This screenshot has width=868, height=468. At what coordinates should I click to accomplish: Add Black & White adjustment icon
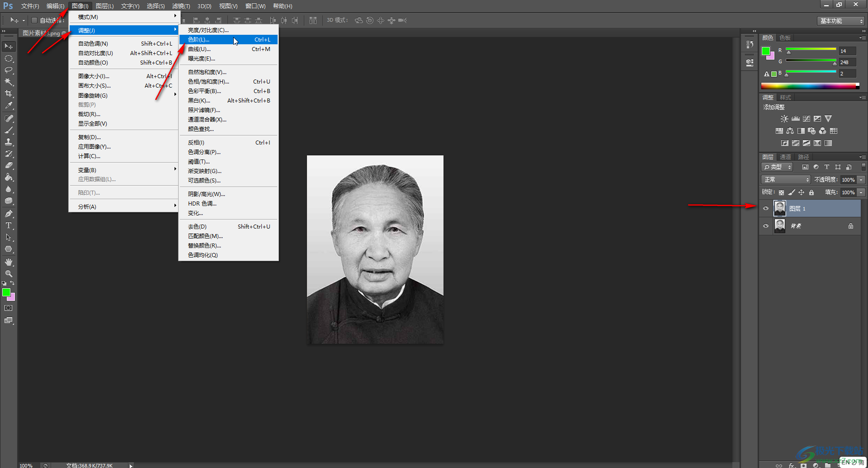click(x=801, y=131)
